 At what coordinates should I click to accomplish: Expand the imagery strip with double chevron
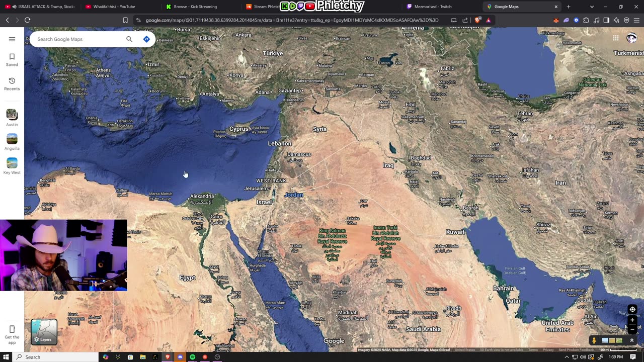click(x=632, y=340)
